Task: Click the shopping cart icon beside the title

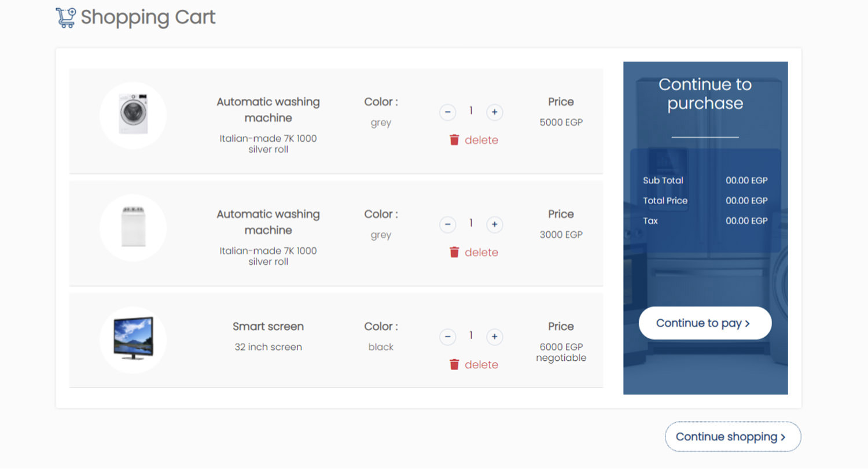Action: (x=65, y=17)
